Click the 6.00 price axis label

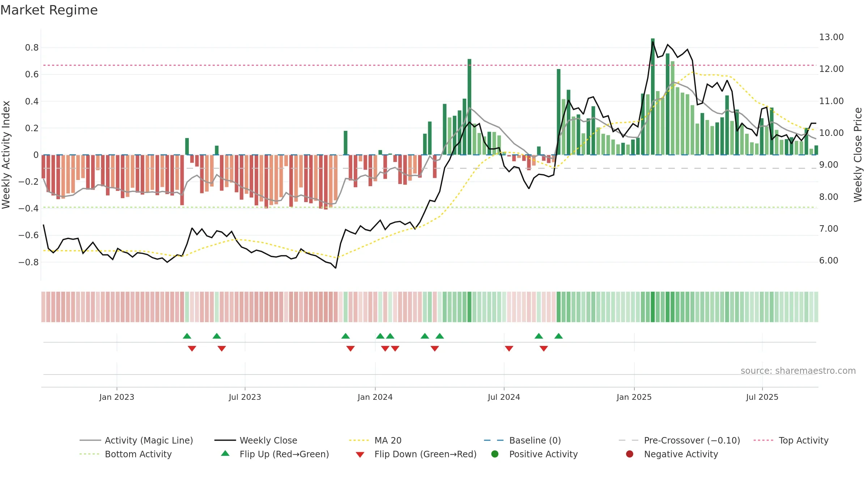pos(829,261)
